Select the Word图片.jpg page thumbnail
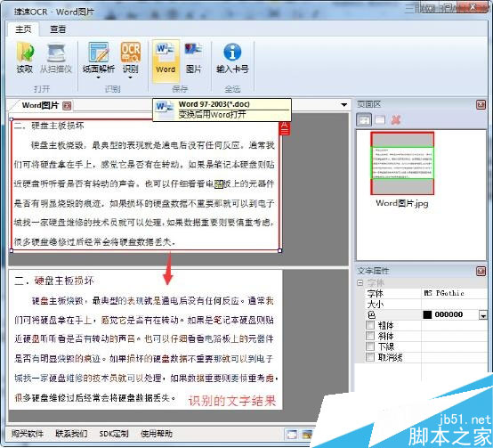 (402, 163)
